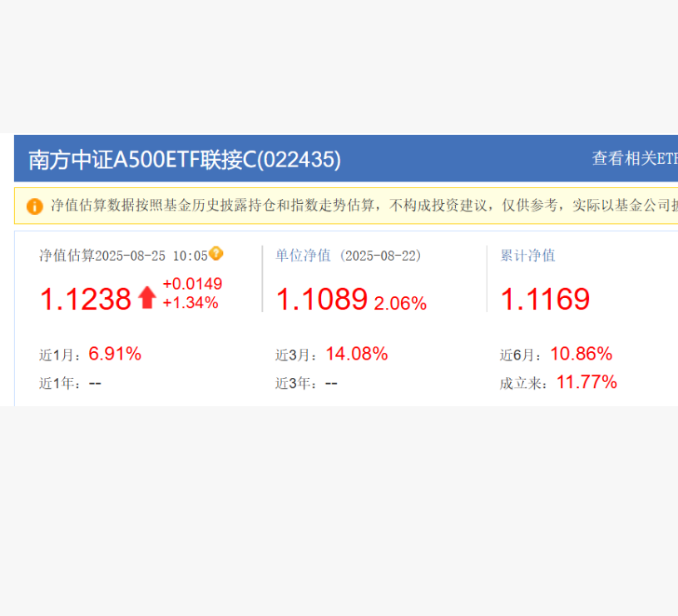Click the red up arrow beside 1.1238
Viewport: 678px width, 616px height.
point(147,298)
